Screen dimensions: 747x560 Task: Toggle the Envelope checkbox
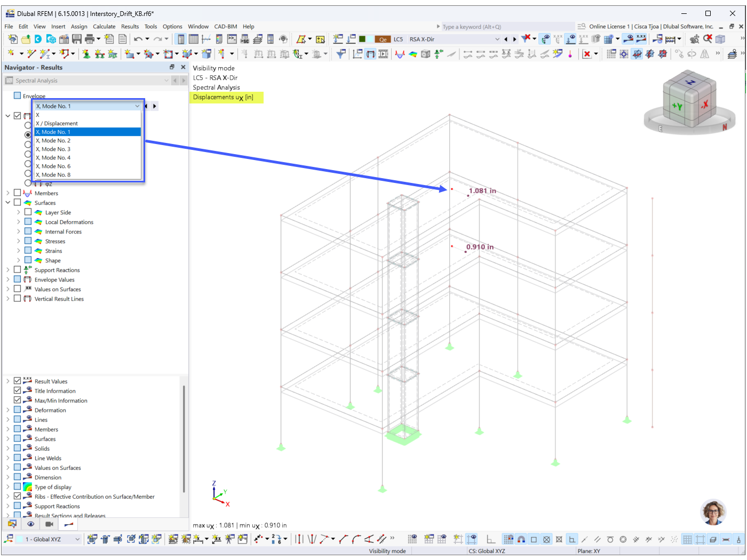[17, 95]
